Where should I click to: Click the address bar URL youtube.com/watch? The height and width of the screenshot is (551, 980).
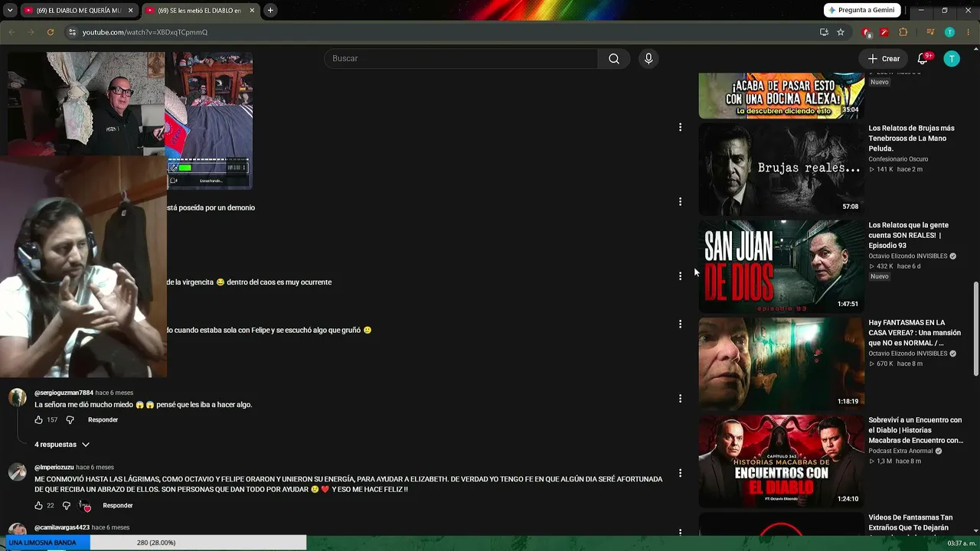pyautogui.click(x=145, y=32)
